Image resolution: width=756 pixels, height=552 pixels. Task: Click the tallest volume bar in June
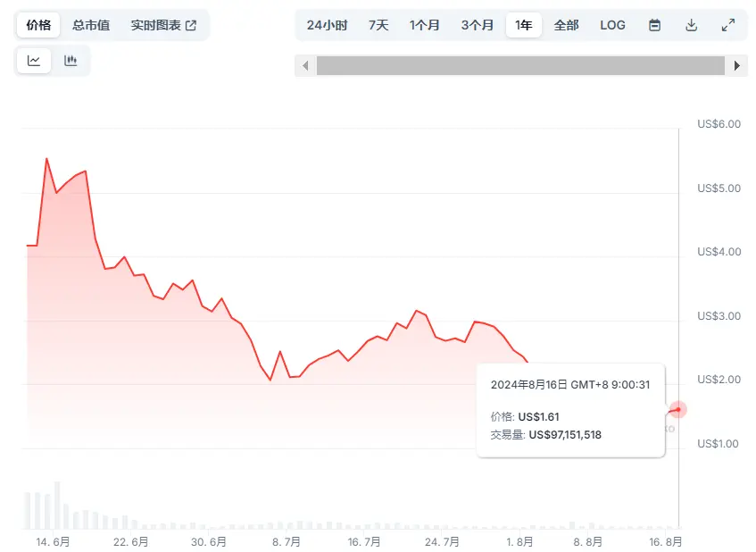click(x=57, y=506)
